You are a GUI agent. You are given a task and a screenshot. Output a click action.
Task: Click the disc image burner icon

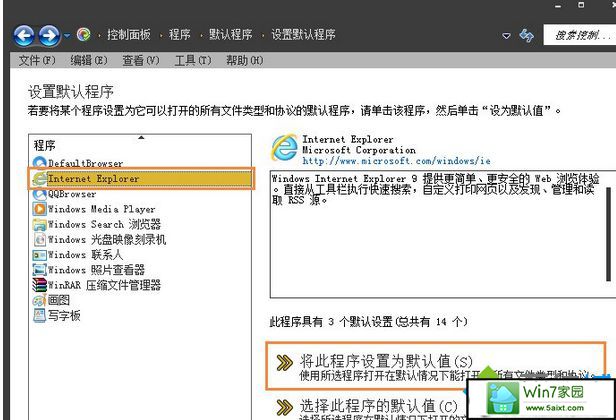(39, 240)
